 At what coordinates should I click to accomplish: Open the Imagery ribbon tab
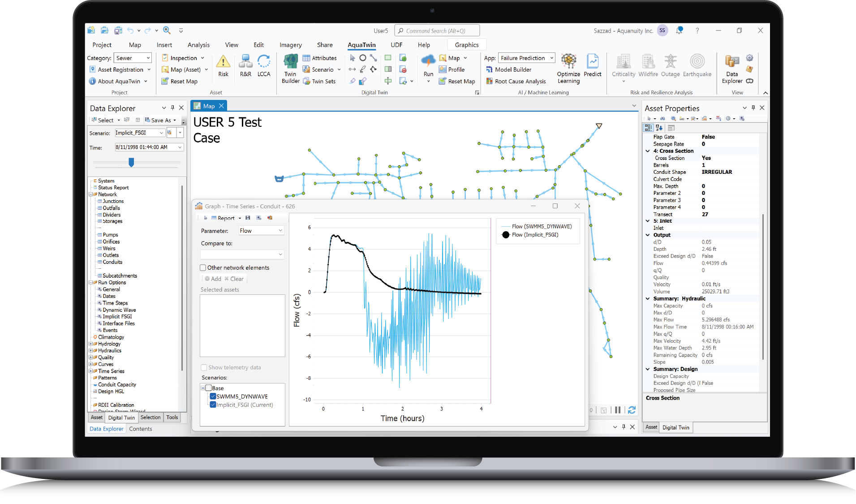point(290,45)
